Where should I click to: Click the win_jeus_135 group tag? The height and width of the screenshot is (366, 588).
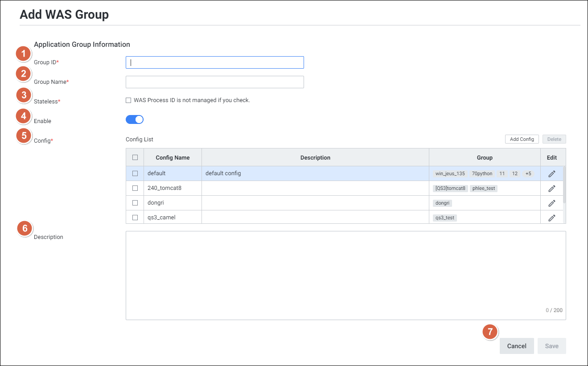pos(450,173)
